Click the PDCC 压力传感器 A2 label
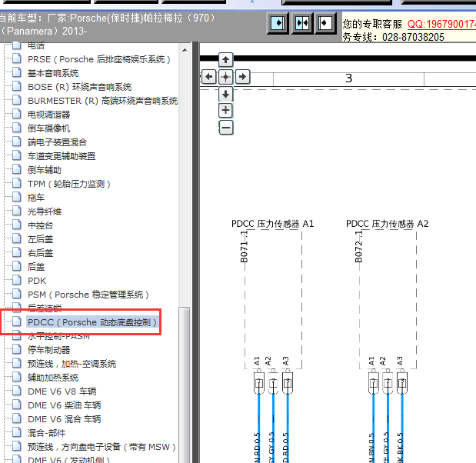 tap(387, 224)
